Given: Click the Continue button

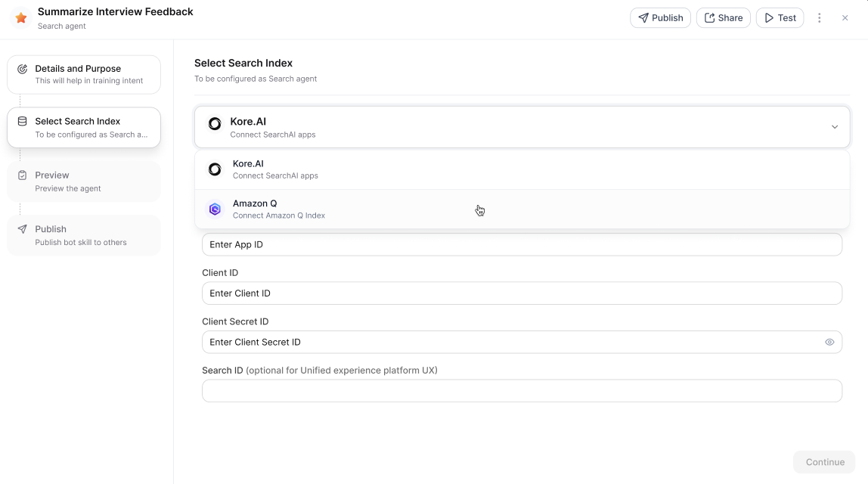Looking at the screenshot, I should point(824,462).
